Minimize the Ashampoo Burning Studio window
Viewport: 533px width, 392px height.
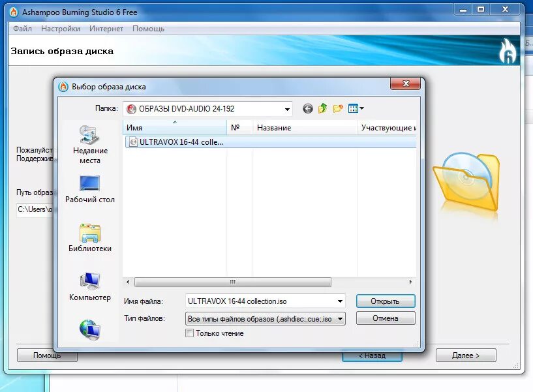[x=463, y=10]
